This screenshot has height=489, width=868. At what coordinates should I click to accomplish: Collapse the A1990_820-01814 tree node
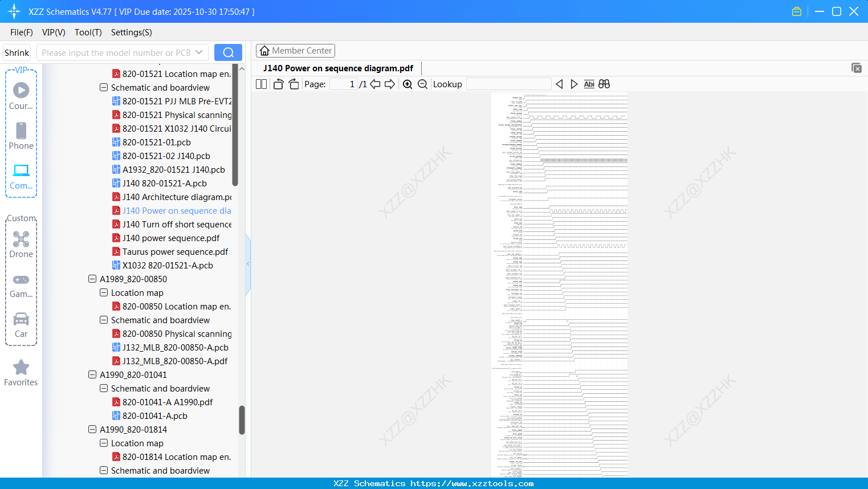click(x=92, y=429)
